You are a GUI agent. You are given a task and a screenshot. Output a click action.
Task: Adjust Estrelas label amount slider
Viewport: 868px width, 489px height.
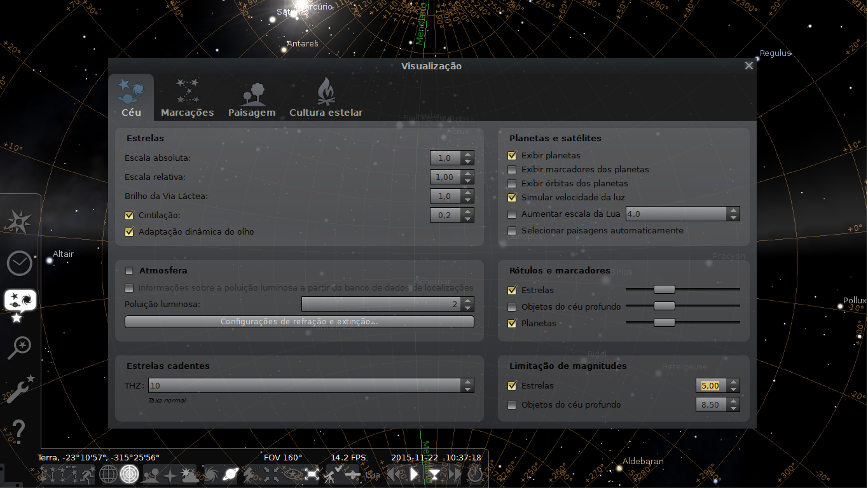tap(665, 289)
